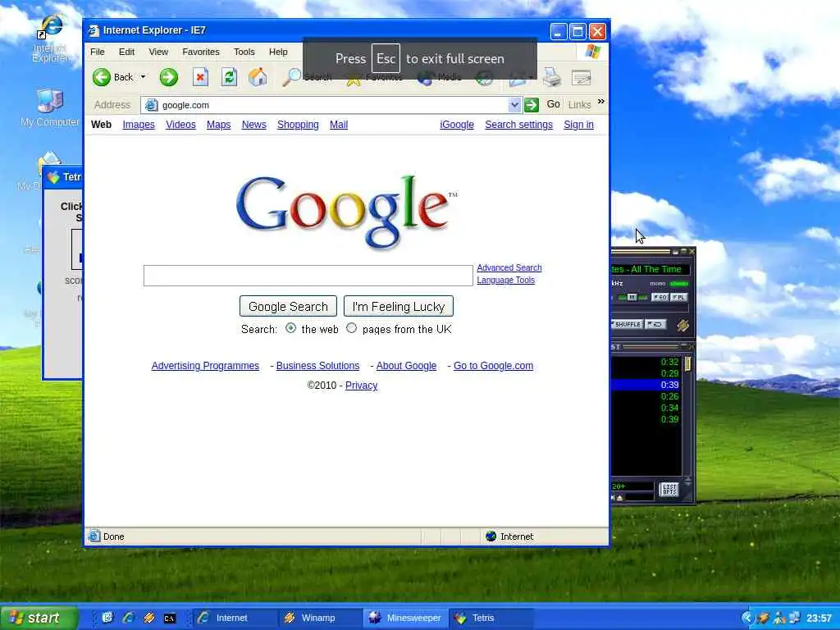Select 'pages from the UK' radio button
The width and height of the screenshot is (840, 630).
351,328
